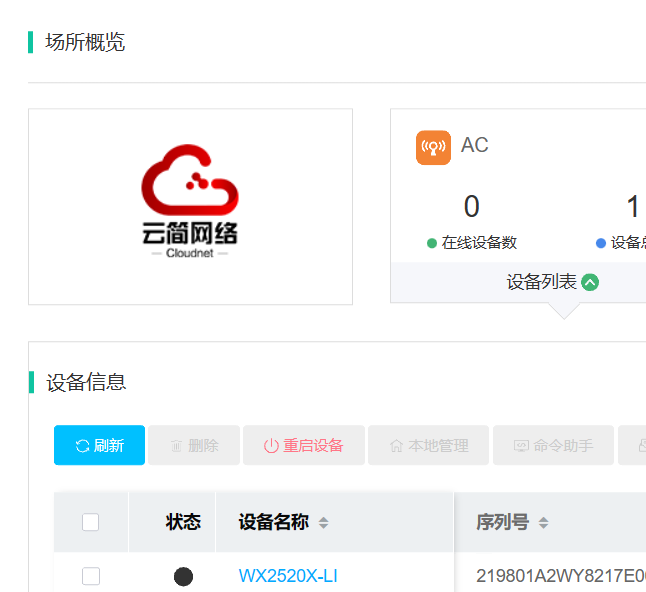Click the 在线设备数 label

point(479,243)
